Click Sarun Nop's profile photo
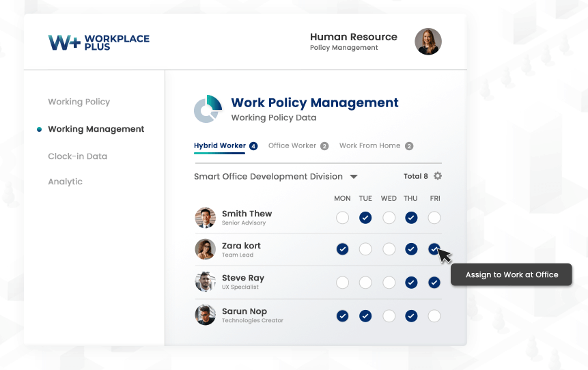The height and width of the screenshot is (370, 588). (206, 315)
